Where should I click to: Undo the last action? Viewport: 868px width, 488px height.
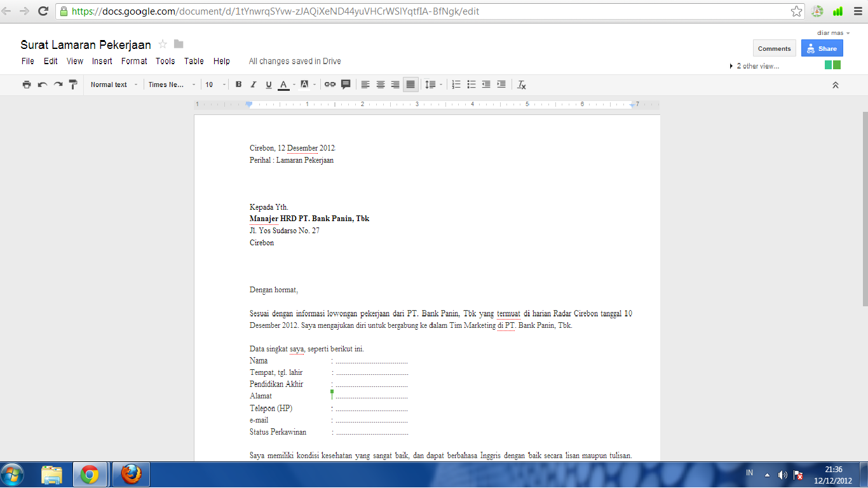point(43,85)
